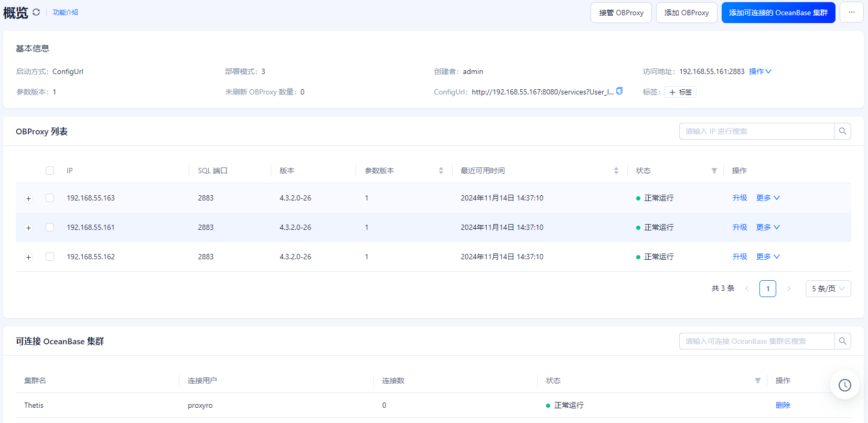
Task: Expand row details for 192.168.55.161
Action: coord(29,228)
